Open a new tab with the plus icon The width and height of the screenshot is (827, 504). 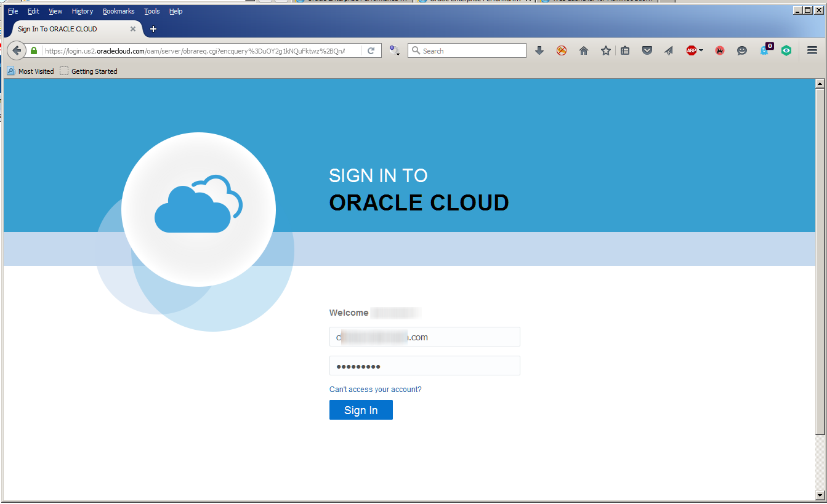pyautogui.click(x=153, y=29)
